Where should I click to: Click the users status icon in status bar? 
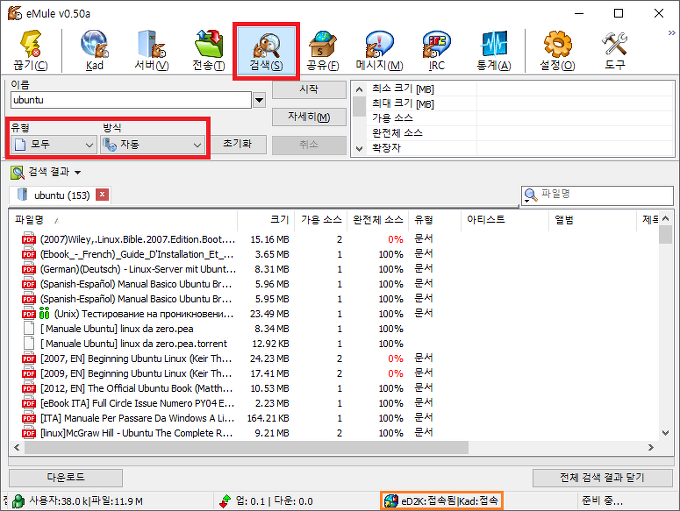pos(19,501)
